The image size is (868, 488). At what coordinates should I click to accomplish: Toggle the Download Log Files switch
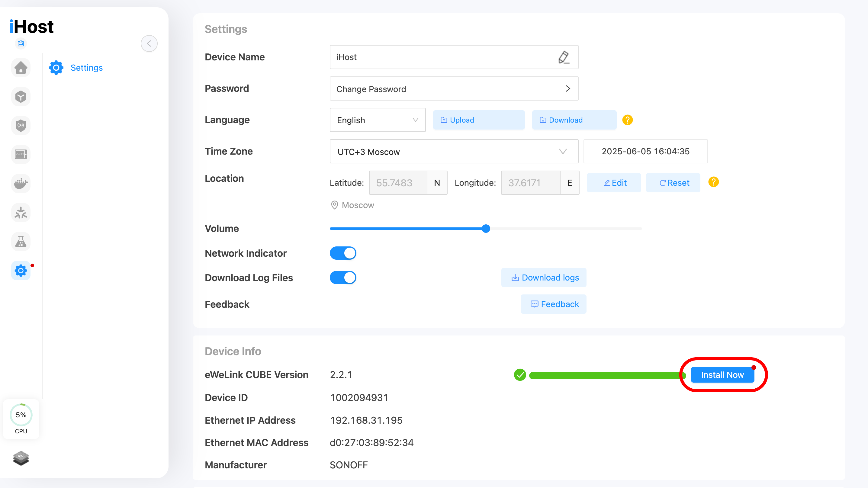tap(343, 278)
